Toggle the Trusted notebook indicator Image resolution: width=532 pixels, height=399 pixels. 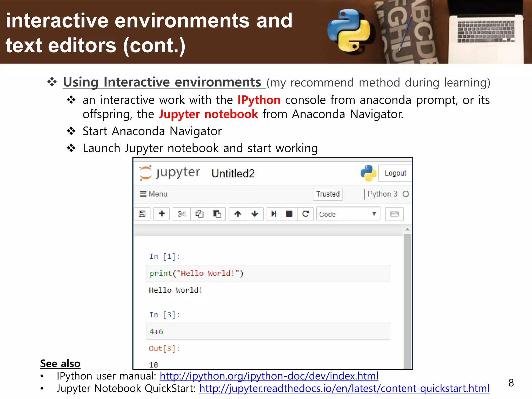[328, 194]
